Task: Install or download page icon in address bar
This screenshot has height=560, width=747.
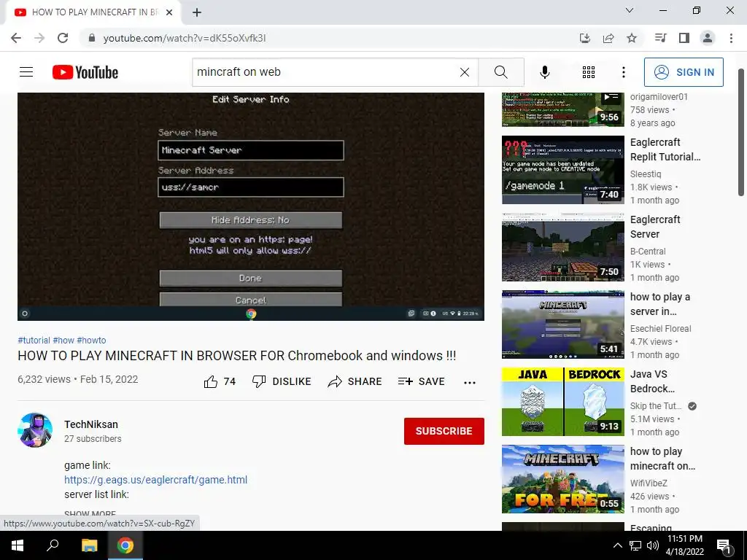Action: pyautogui.click(x=585, y=38)
